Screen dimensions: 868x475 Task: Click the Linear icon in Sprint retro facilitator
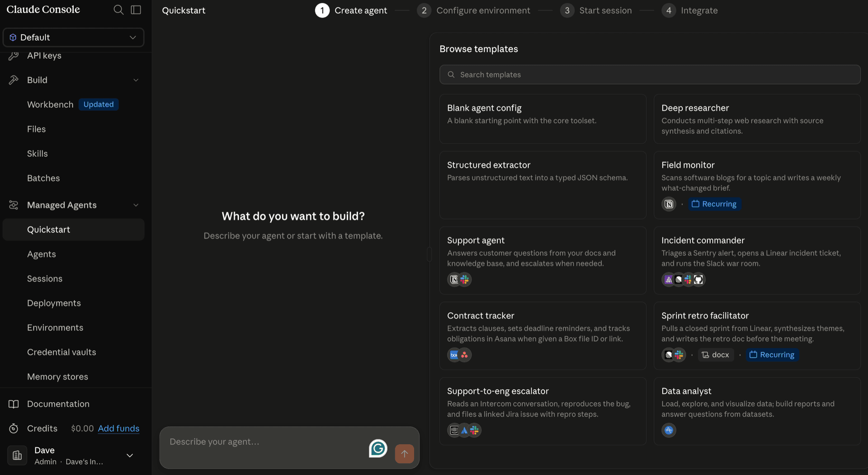[x=669, y=355]
